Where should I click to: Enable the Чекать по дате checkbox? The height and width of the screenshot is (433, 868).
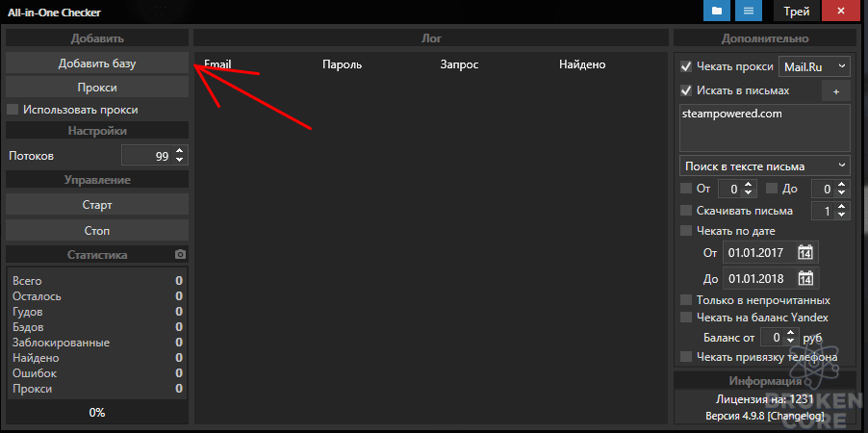686,230
